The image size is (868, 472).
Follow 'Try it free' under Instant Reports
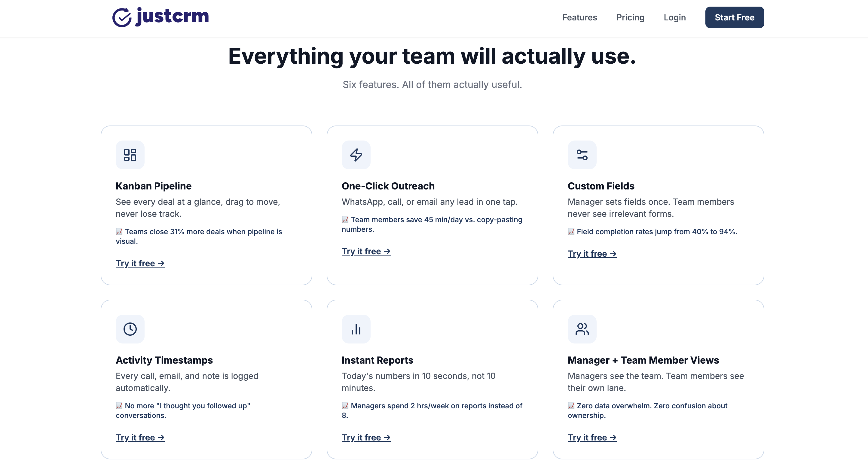click(366, 437)
